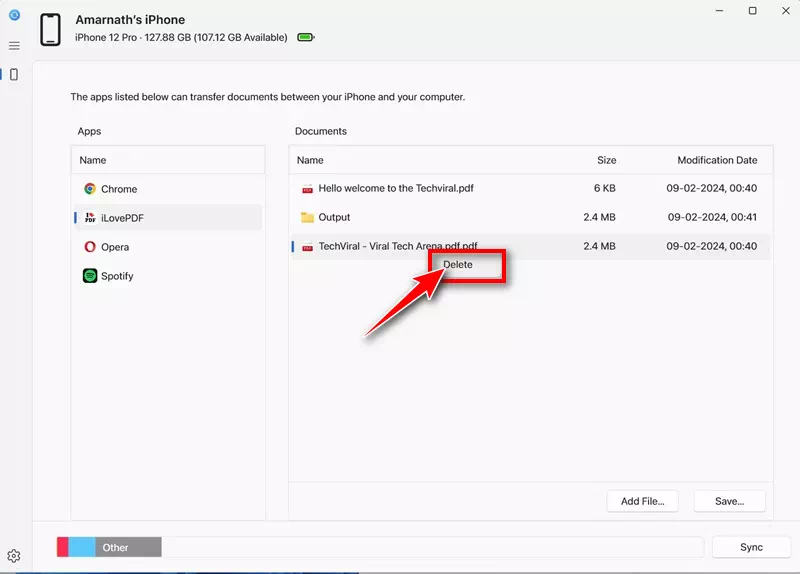
Task: Click the green battery status icon
Action: (306, 37)
